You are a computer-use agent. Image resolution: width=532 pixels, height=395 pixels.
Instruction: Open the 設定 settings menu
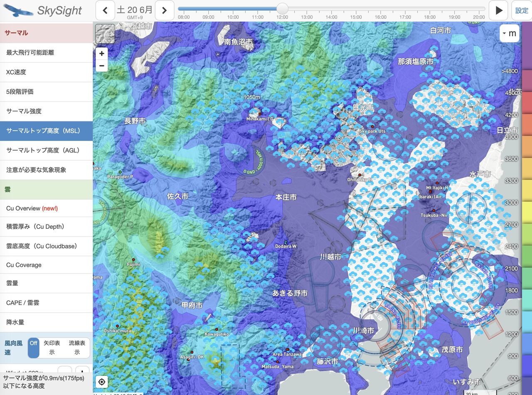click(522, 10)
